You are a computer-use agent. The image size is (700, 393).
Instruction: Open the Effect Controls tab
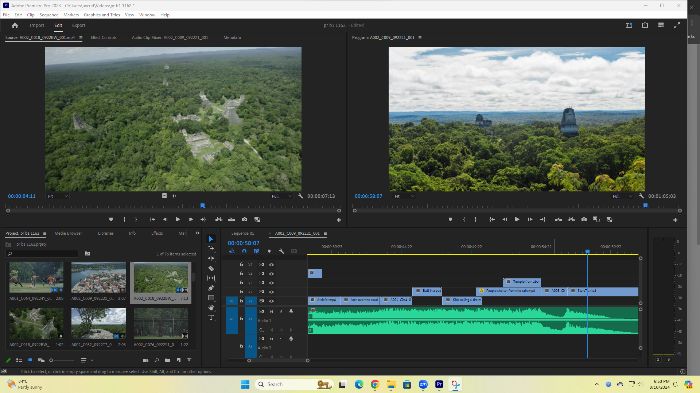pos(103,38)
